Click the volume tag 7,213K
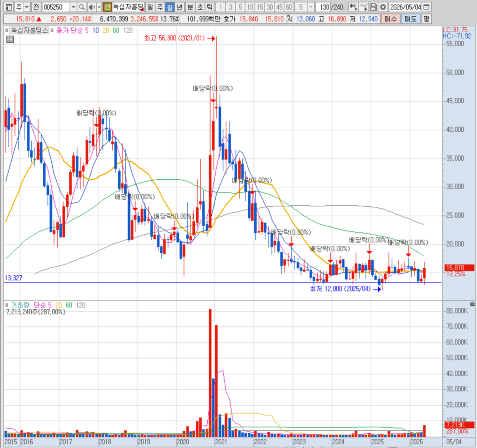 click(459, 425)
